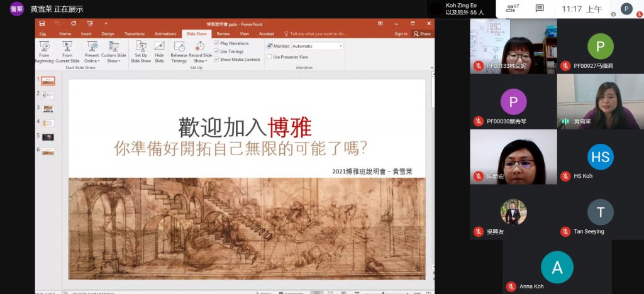
Task: Select PF00927马薇莉 participant tile
Action: (x=601, y=46)
